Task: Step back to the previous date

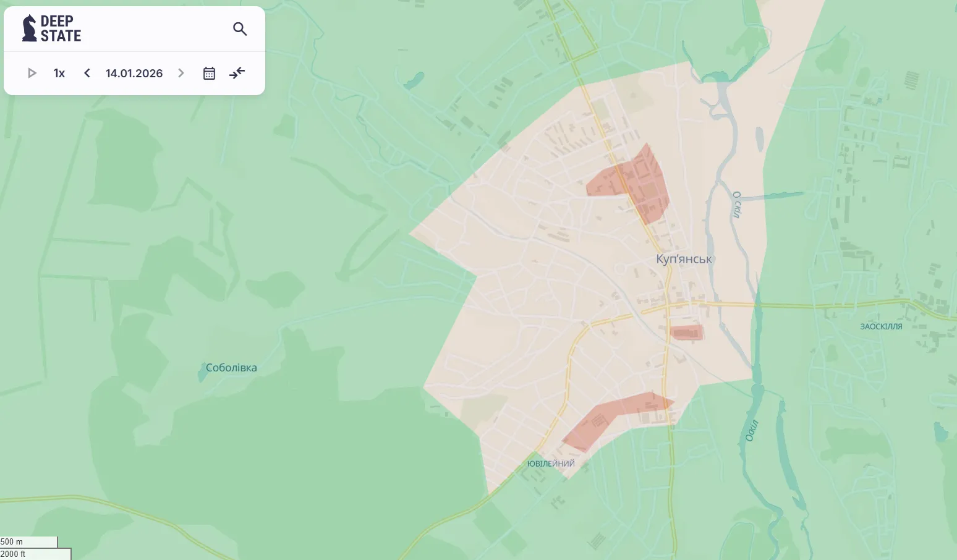Action: point(87,73)
